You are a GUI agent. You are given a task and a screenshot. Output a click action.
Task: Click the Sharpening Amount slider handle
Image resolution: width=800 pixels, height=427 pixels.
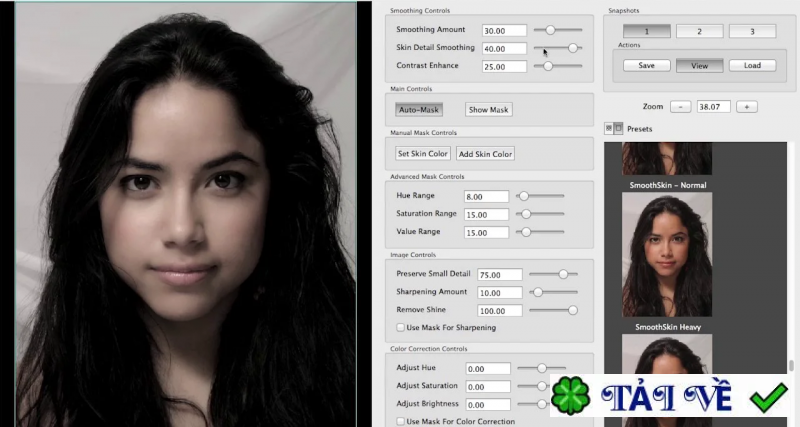click(538, 292)
